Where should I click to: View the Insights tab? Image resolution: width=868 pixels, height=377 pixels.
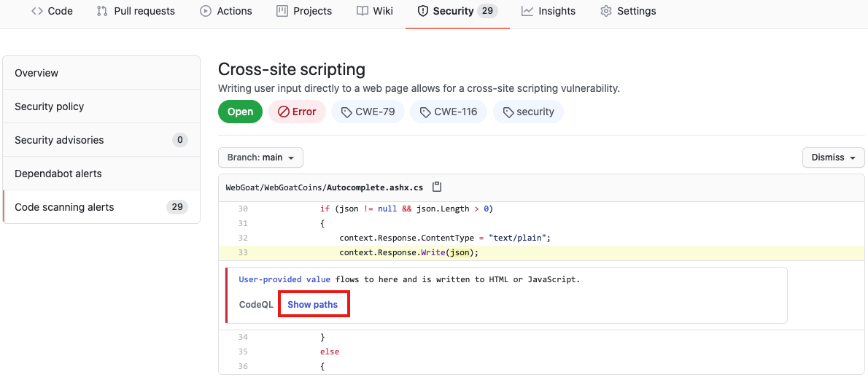[549, 11]
